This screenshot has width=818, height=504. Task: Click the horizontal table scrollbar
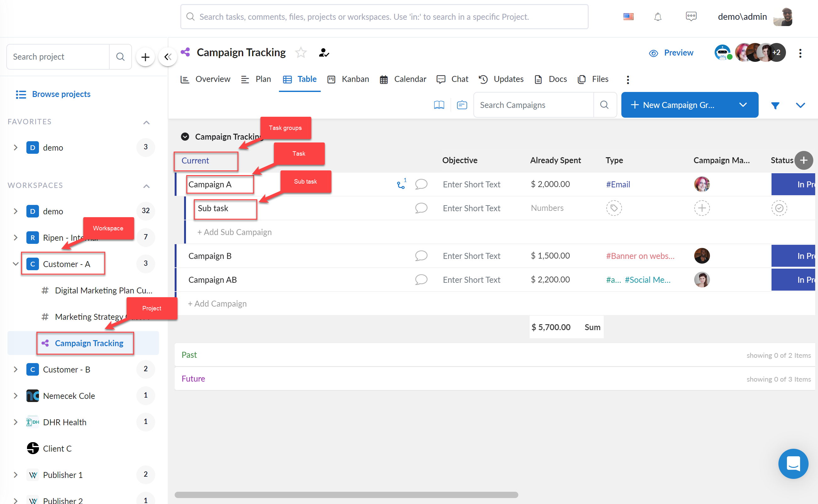click(x=346, y=495)
